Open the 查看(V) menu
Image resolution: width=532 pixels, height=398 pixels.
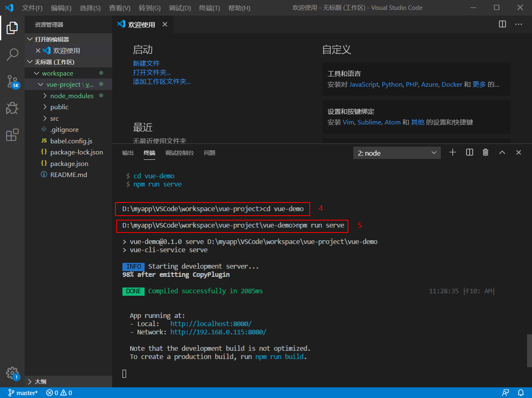(120, 8)
